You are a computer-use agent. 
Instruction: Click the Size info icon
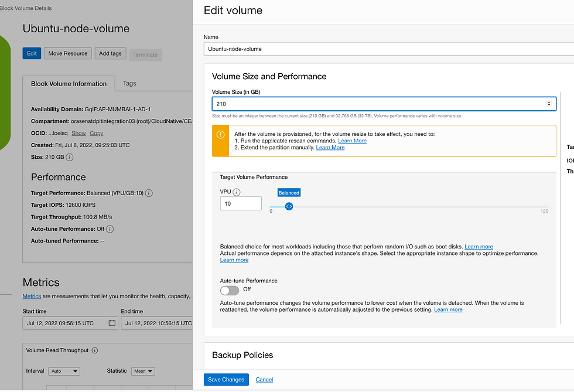pos(70,158)
